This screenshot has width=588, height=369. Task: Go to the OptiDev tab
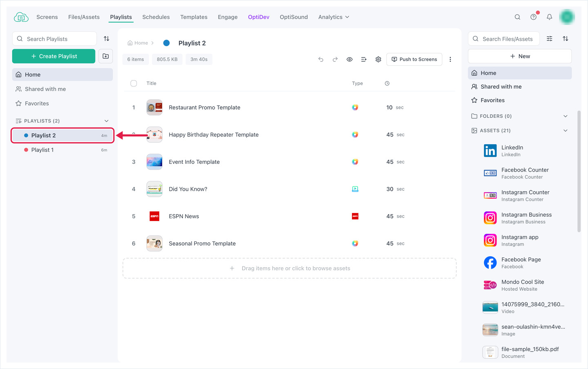tap(259, 17)
